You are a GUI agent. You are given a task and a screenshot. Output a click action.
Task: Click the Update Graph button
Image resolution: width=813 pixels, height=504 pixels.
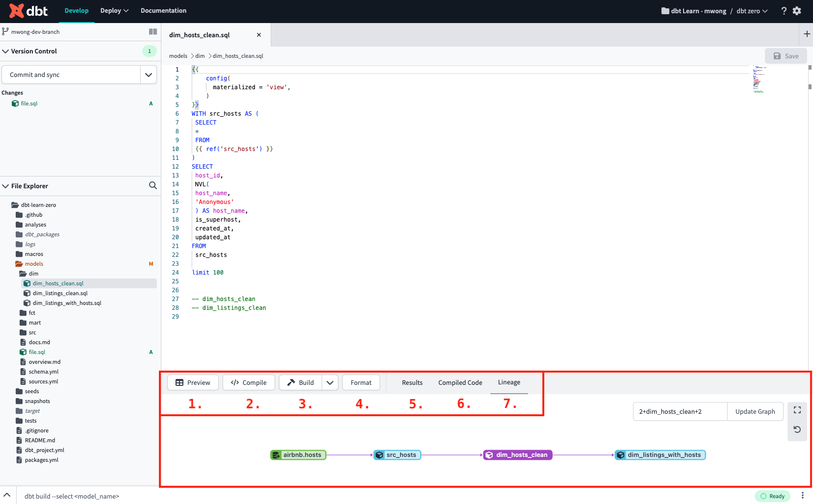tap(755, 411)
